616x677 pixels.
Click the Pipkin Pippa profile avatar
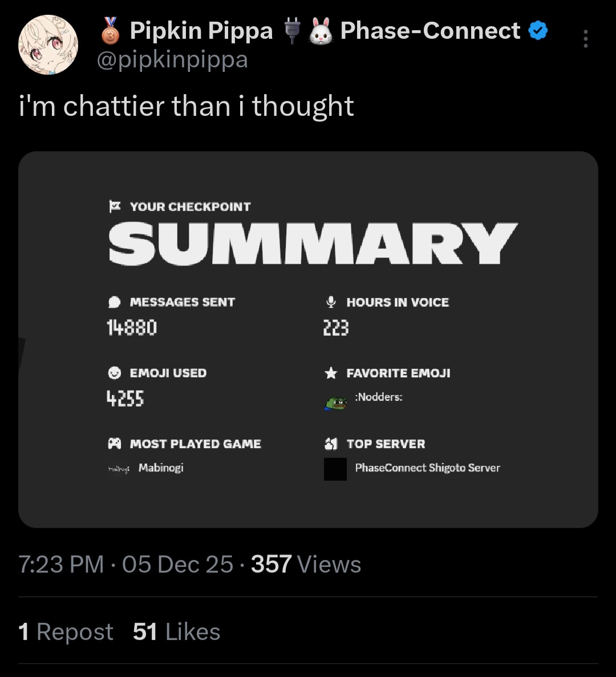[48, 45]
